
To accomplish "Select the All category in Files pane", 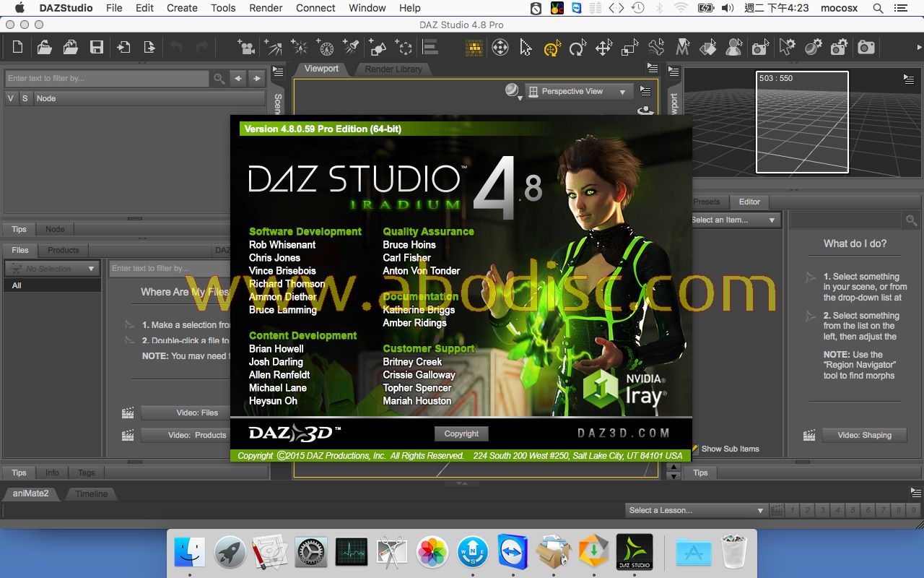I will [52, 285].
